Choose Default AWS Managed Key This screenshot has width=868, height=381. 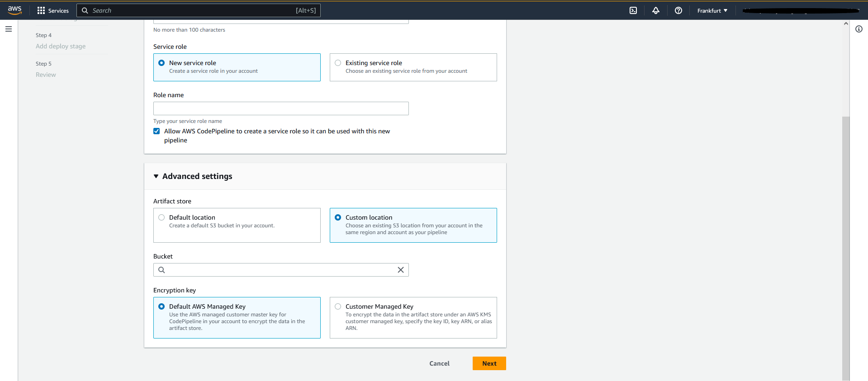pos(237,317)
